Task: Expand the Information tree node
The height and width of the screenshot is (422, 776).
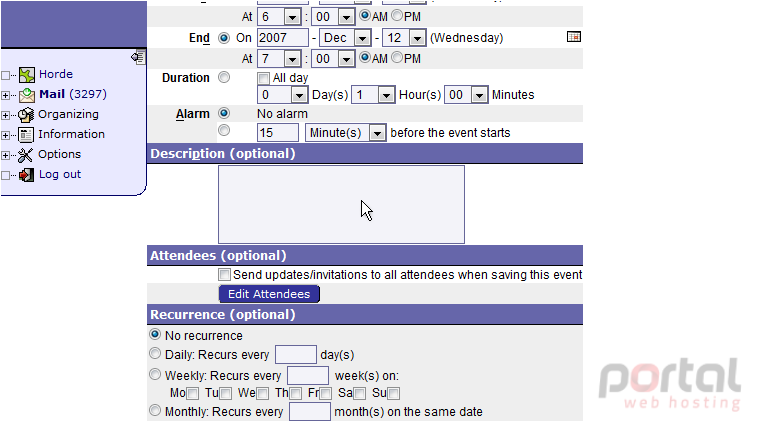Action: click(x=5, y=135)
